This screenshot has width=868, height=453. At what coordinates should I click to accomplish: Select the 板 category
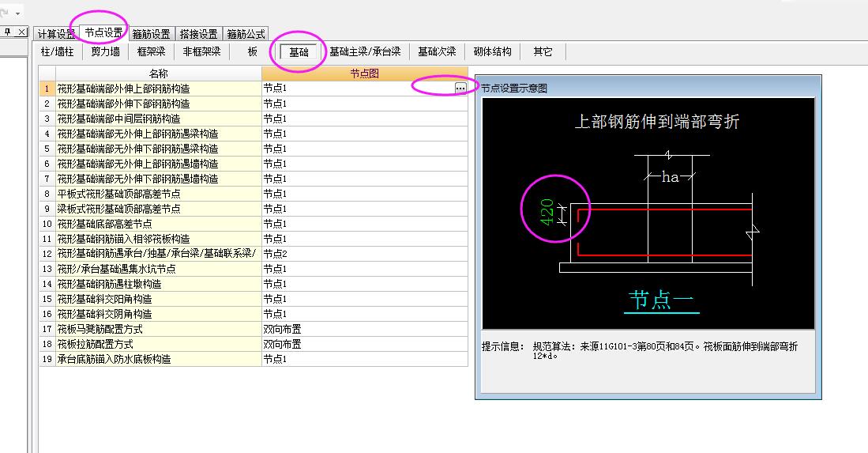pyautogui.click(x=253, y=51)
